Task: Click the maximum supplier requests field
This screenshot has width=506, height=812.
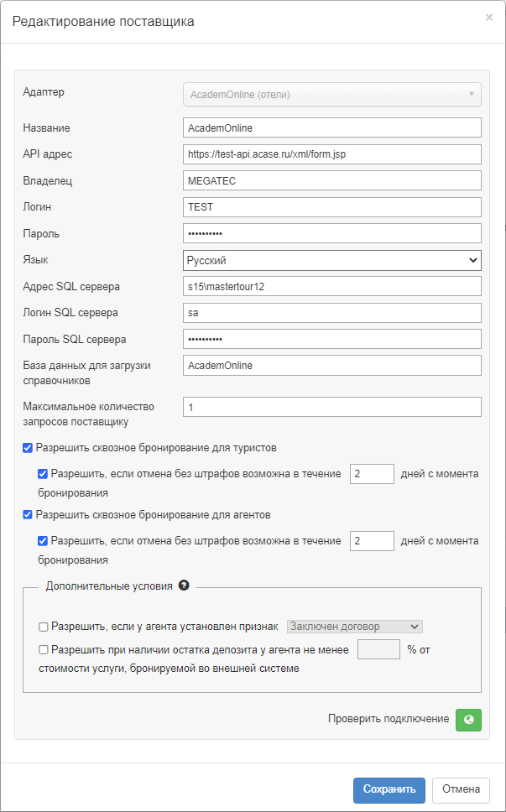Action: [331, 407]
